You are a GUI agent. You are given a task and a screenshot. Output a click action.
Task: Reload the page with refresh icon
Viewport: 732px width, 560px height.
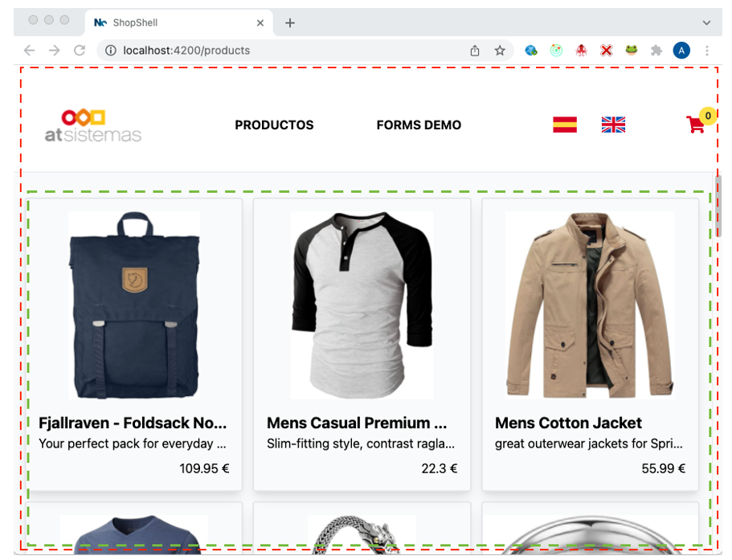80,51
